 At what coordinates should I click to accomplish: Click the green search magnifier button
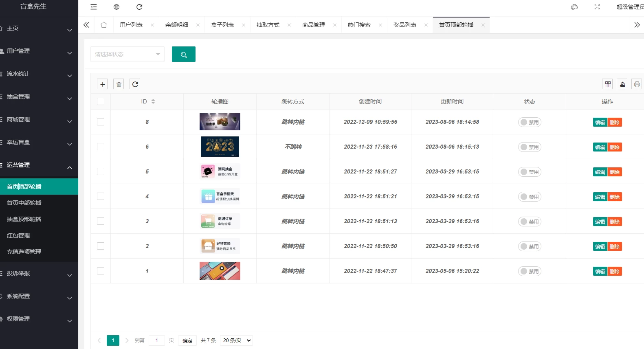(183, 54)
